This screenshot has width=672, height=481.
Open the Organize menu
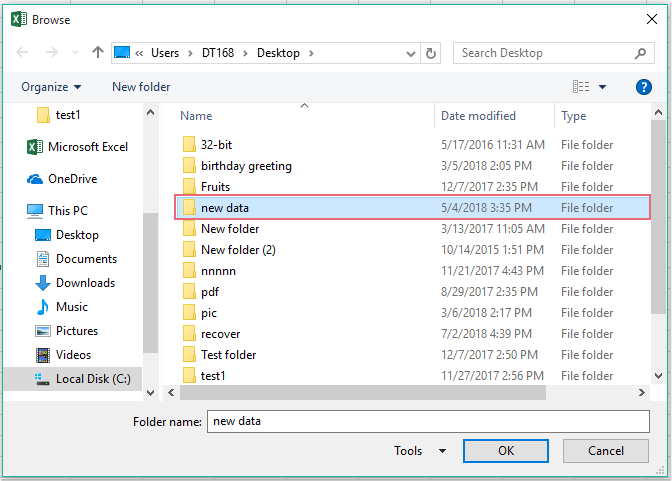tap(51, 87)
